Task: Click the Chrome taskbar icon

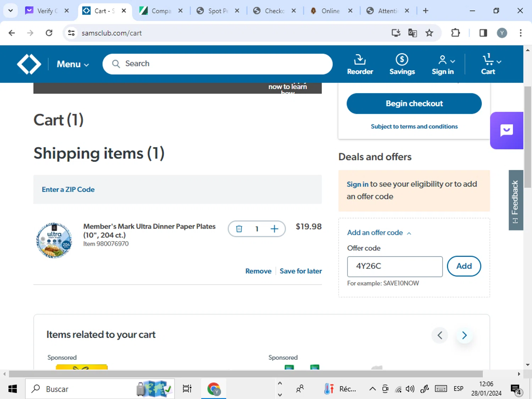Action: (214, 389)
